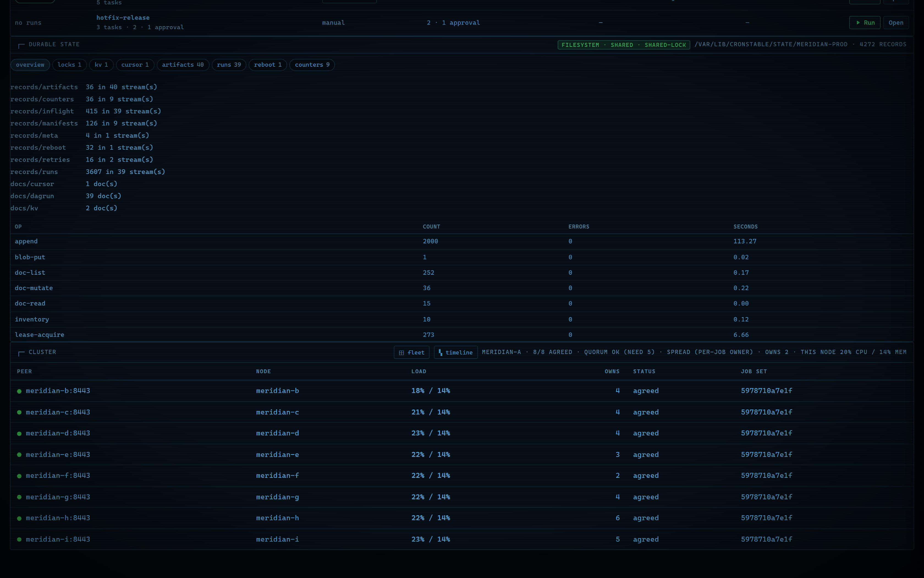Switch to the overview tab
The width and height of the screenshot is (924, 578).
(x=30, y=65)
